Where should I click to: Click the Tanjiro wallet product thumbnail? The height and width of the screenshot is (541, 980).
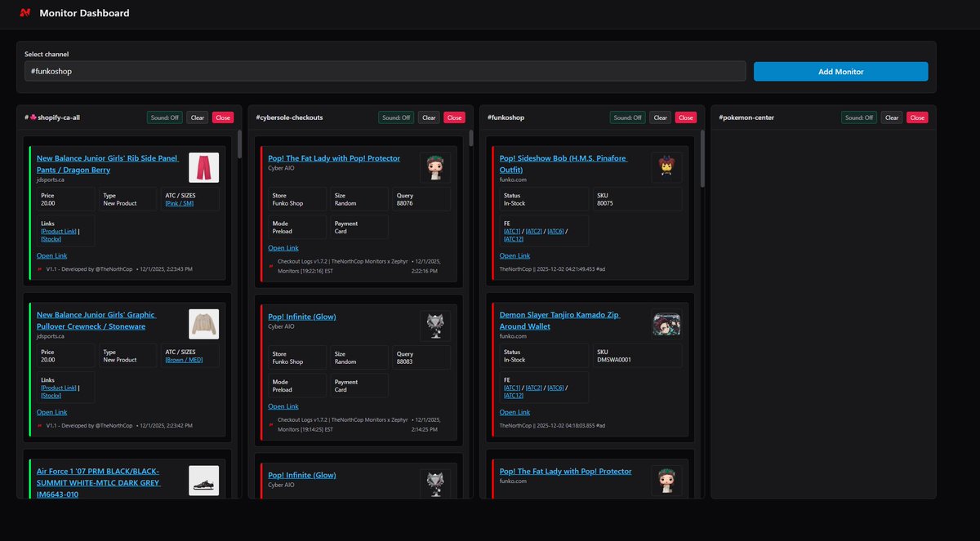click(666, 324)
